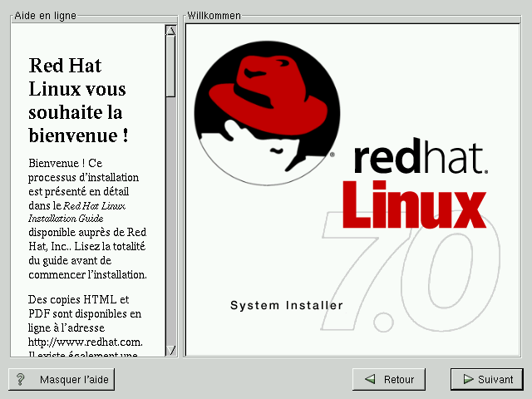Click the red Linux title text
The height and width of the screenshot is (399, 532).
[x=413, y=204]
